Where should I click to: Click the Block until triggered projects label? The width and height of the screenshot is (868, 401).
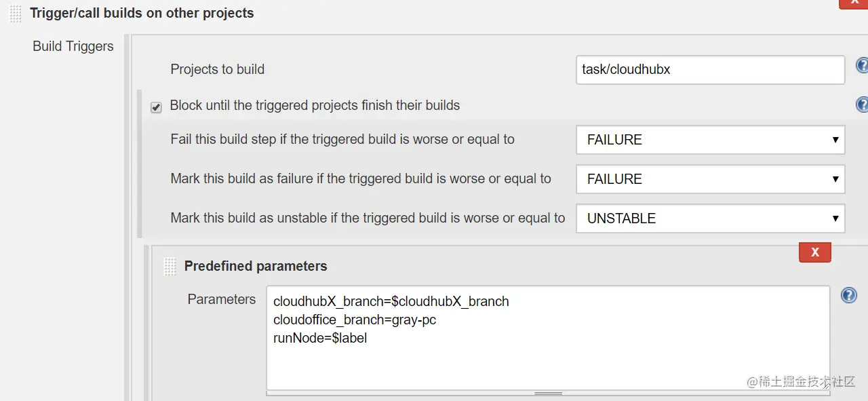pos(315,105)
